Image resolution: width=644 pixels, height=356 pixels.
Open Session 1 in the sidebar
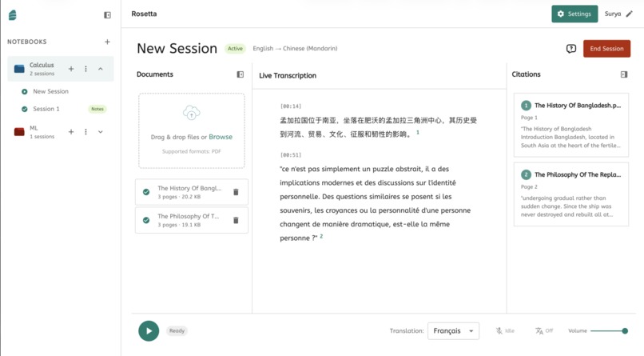point(46,109)
